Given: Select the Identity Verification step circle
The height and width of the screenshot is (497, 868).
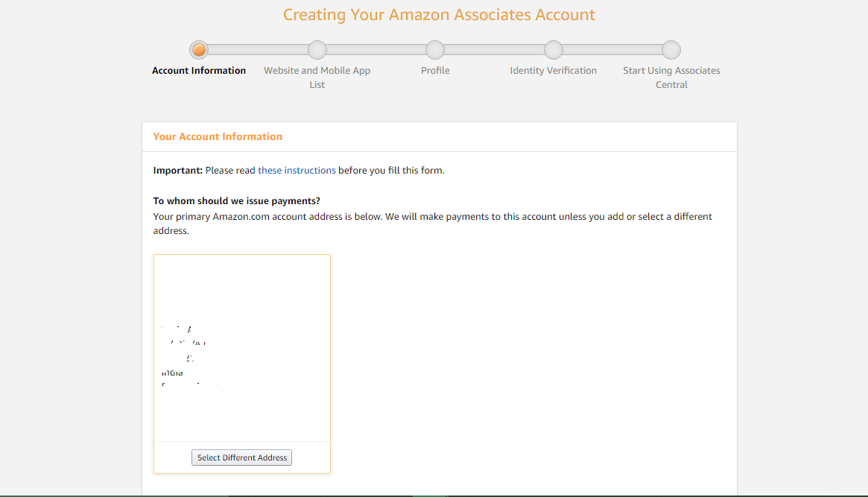Looking at the screenshot, I should (x=554, y=50).
